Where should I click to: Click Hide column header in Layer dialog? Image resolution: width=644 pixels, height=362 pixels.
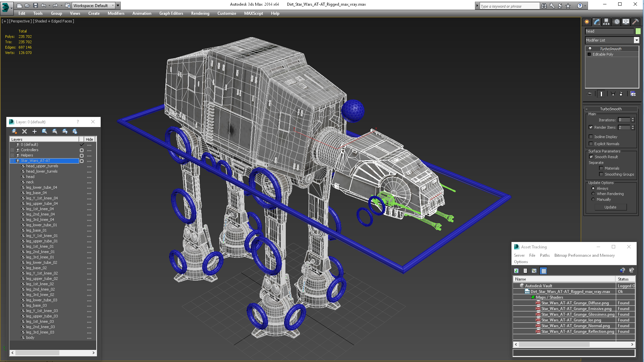(89, 139)
